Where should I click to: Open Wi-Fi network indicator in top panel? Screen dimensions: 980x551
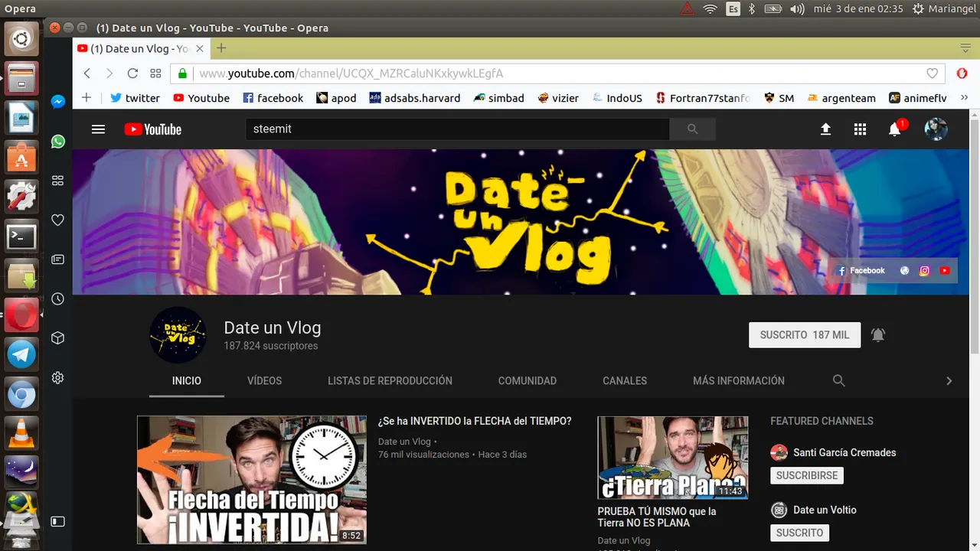pyautogui.click(x=710, y=8)
